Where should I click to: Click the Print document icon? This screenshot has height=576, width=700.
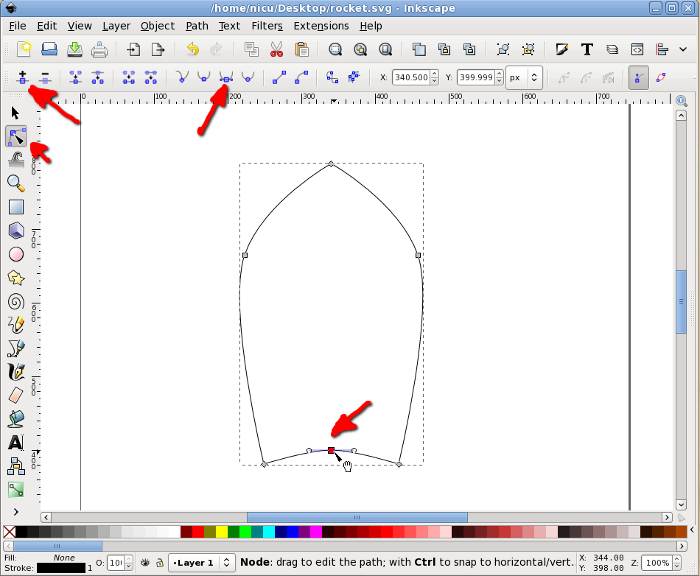(x=100, y=49)
